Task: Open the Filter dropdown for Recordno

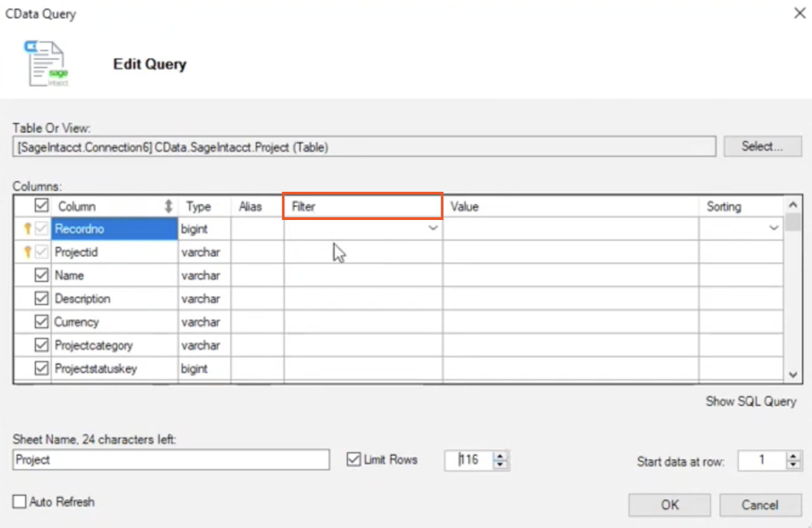Action: point(433,228)
